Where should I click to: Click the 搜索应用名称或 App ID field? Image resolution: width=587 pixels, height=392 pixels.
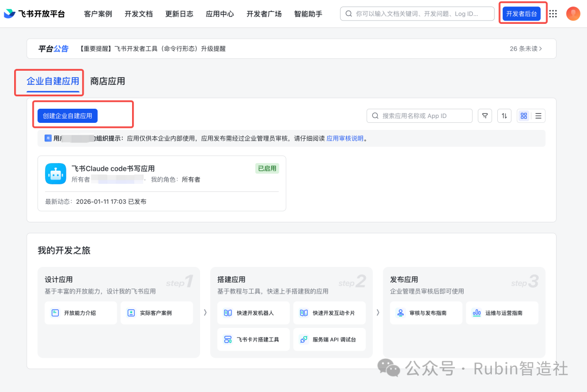419,115
